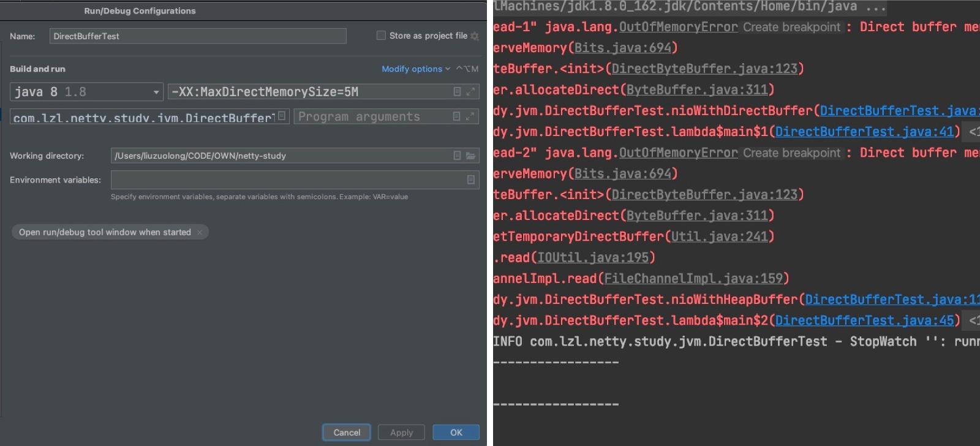Remove 'Open run/debug tool window' tag
The height and width of the screenshot is (446, 980).
click(199, 232)
